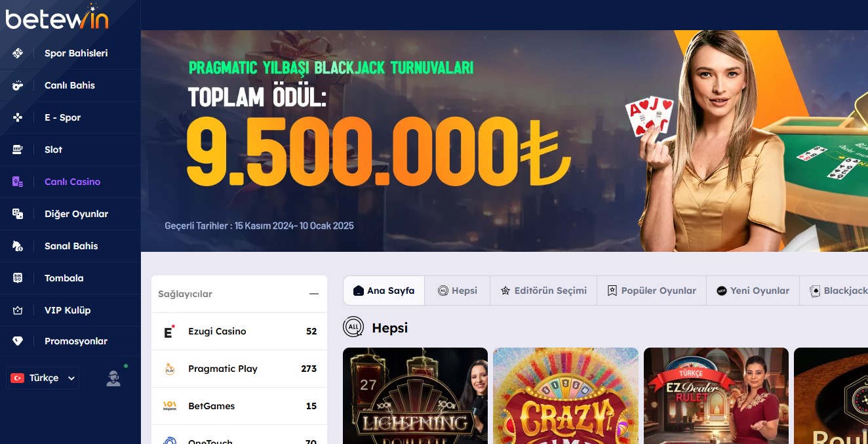This screenshot has width=868, height=444.
Task: Click the Canlı Bahis soccer icon
Action: [x=18, y=85]
